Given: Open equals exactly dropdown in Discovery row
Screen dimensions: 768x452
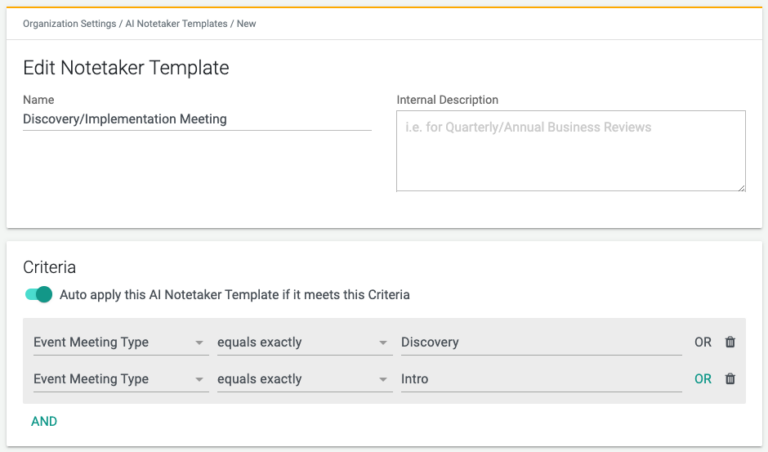Looking at the screenshot, I should (x=305, y=342).
